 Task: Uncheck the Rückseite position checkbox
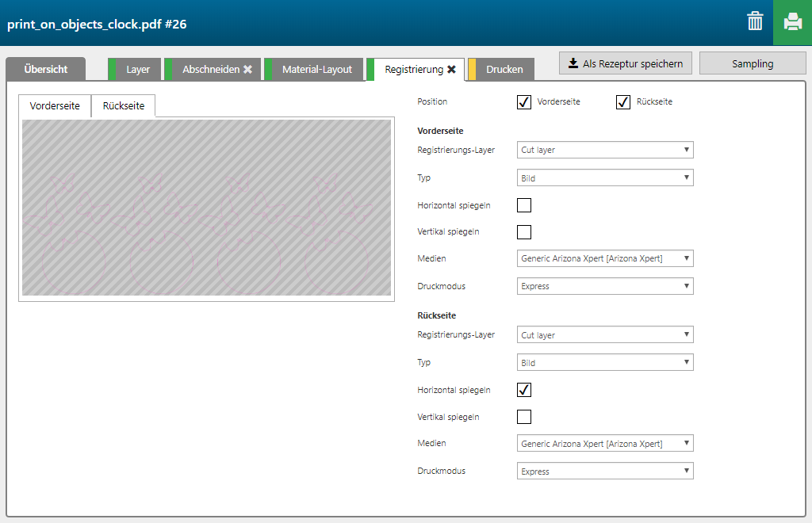623,101
